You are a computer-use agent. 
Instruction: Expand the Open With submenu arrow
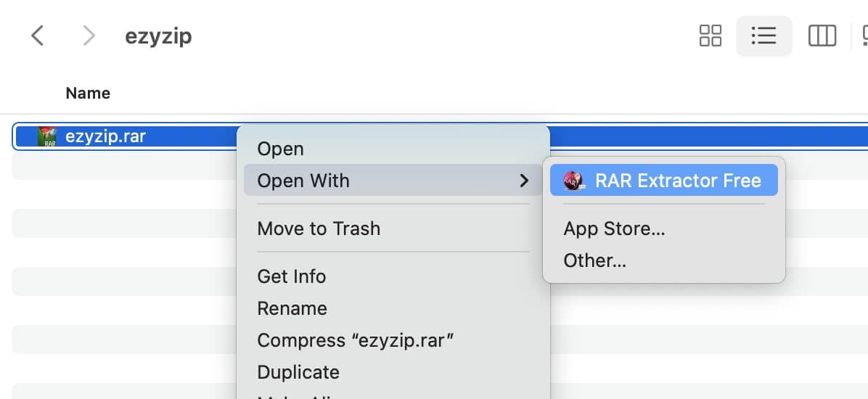click(524, 181)
